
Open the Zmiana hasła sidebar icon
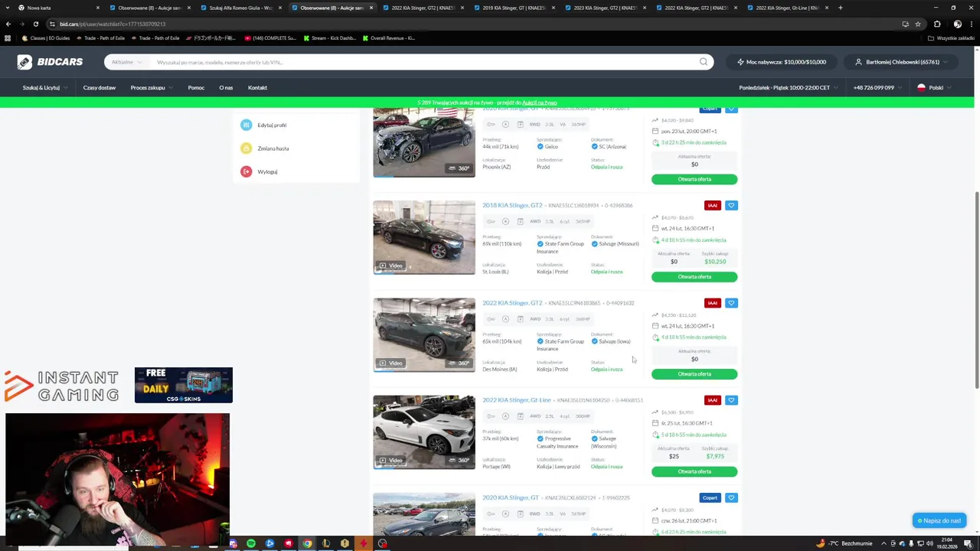246,148
